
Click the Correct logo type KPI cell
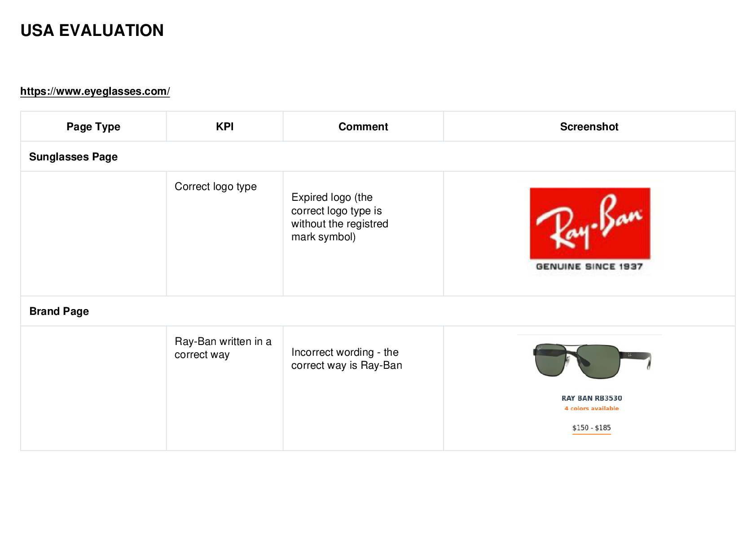(x=224, y=234)
